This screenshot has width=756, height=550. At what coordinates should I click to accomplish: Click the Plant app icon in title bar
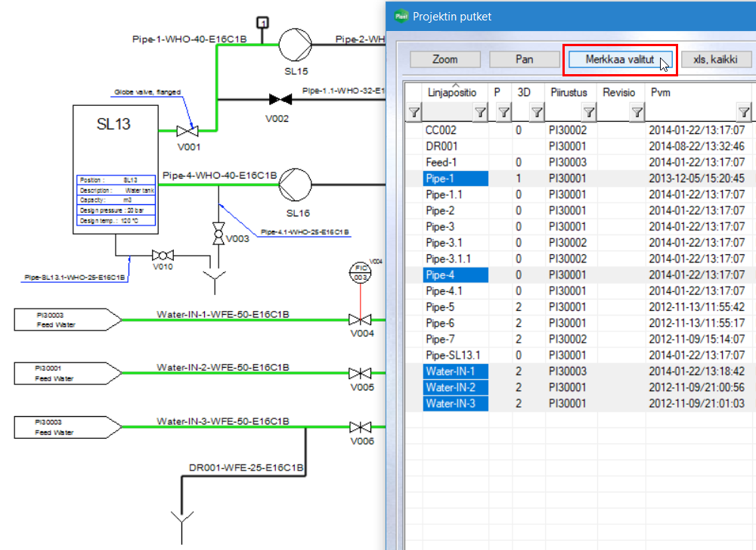[x=401, y=17]
